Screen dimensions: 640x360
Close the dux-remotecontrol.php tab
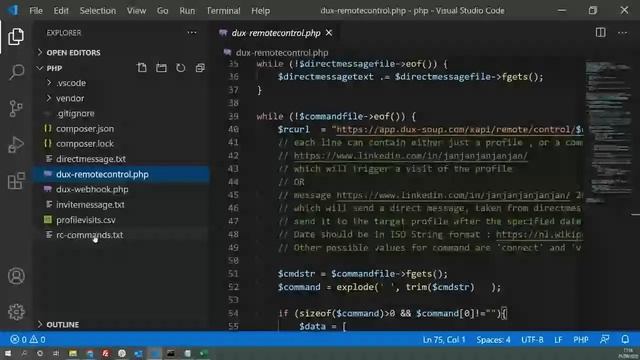tap(329, 33)
